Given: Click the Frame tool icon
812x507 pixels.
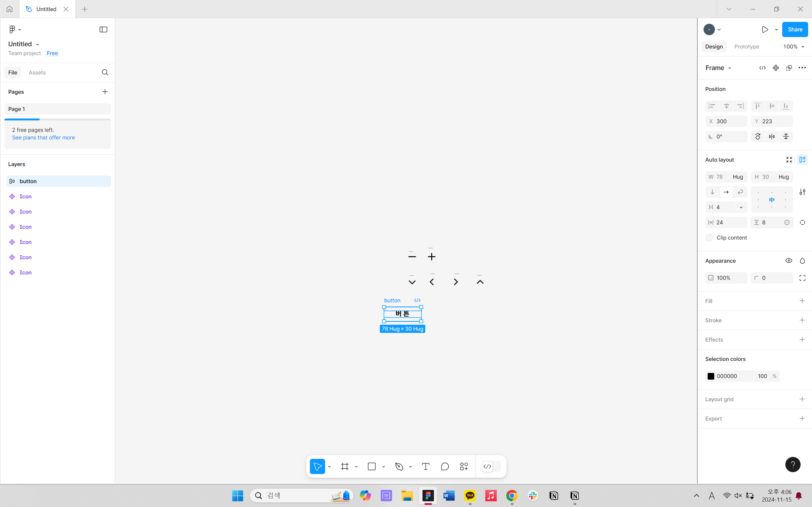Looking at the screenshot, I should coord(344,466).
